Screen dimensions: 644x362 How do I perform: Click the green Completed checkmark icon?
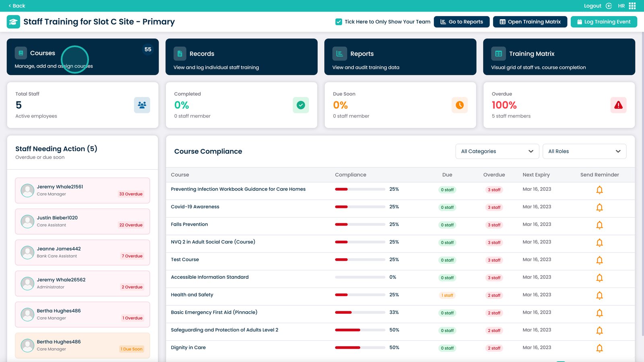(x=301, y=105)
